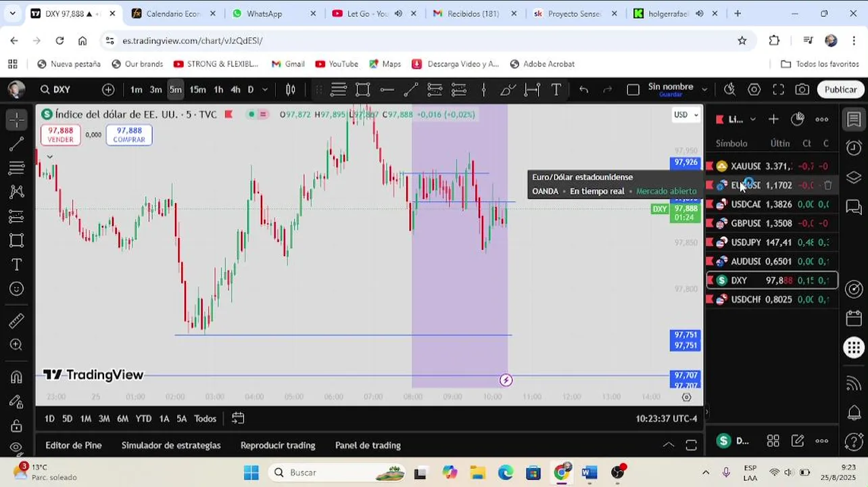Select the crosshair cursor tool
This screenshot has height=487, width=868.
point(17,120)
